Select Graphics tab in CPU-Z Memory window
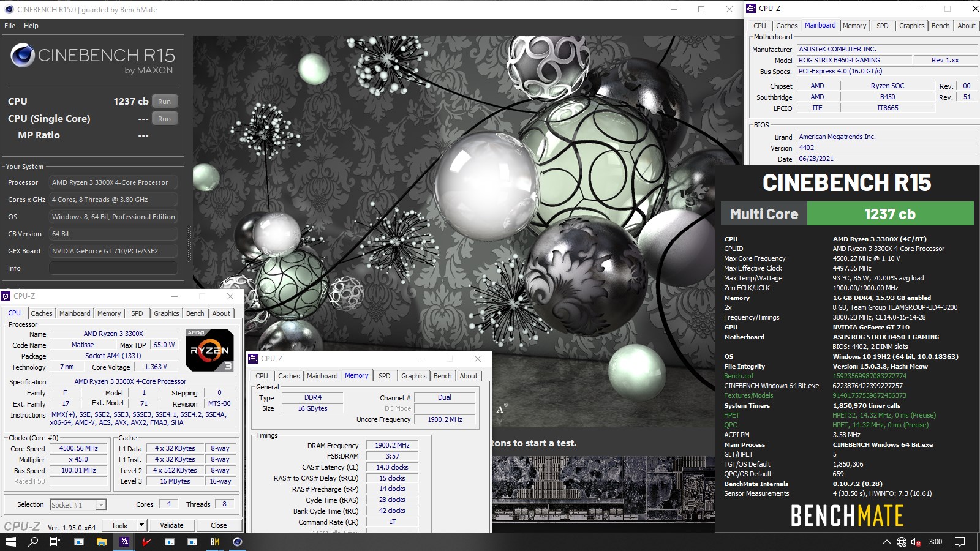980x551 pixels. 414,376
